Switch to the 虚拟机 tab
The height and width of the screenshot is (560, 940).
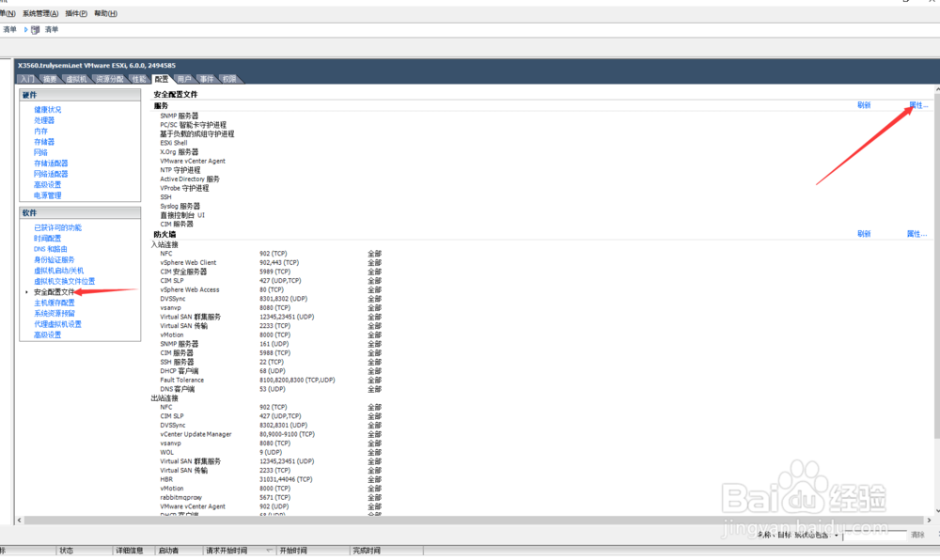click(76, 79)
